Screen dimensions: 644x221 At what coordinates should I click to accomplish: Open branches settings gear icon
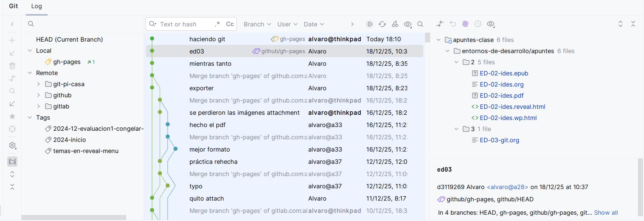click(12, 145)
